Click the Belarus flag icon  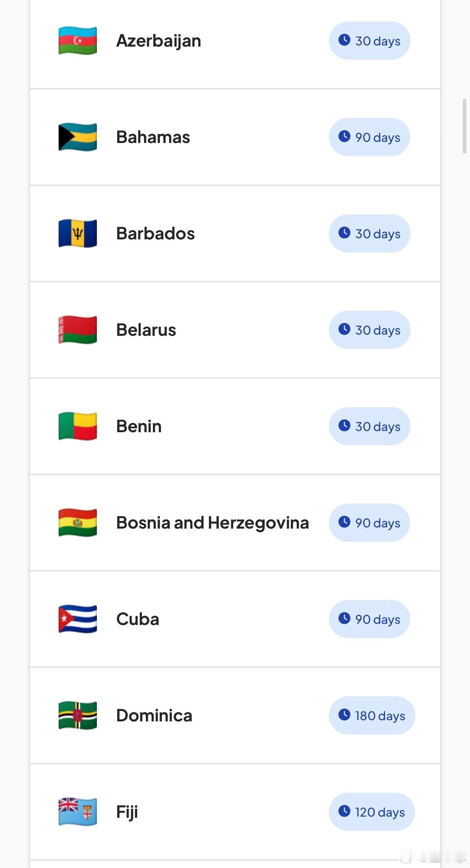click(x=78, y=330)
